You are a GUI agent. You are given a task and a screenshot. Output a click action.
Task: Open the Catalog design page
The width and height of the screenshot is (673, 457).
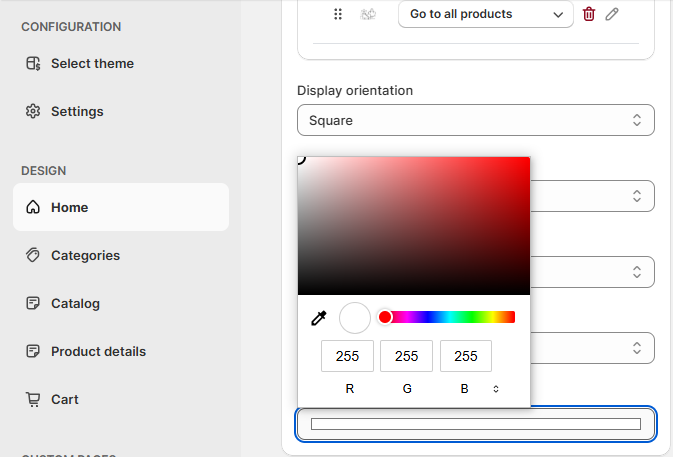[76, 303]
